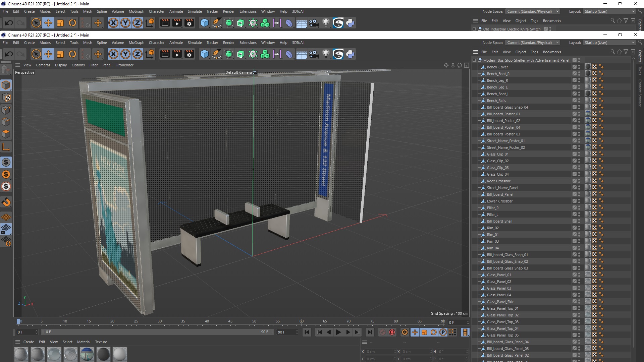Screen dimensions: 644x362
Task: Select Glass_Panel_Side object in tree
Action: pos(500,302)
